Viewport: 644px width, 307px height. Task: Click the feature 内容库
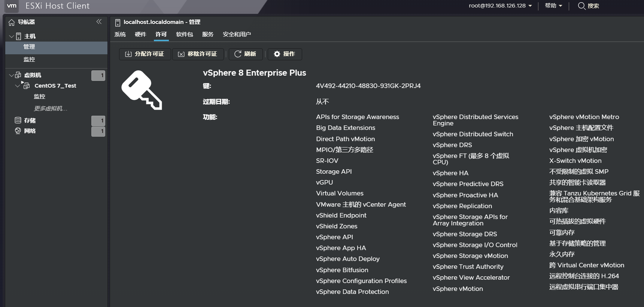point(559,211)
